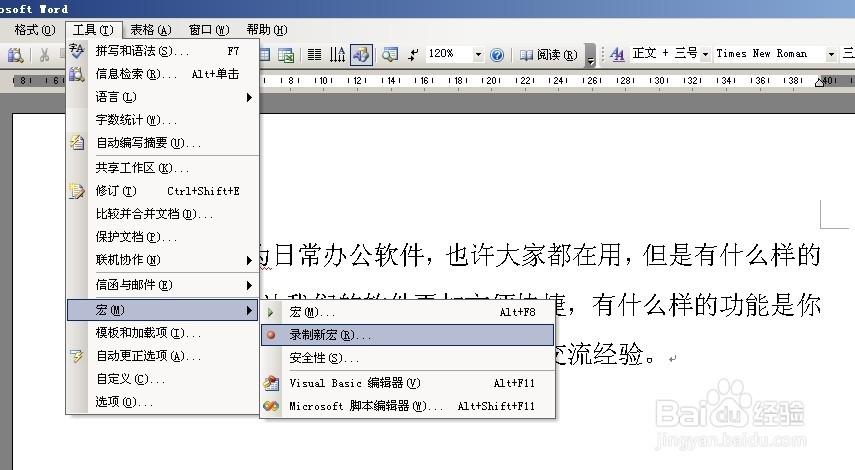Open the 窗口 (Window) menu
This screenshot has width=855, height=470.
[209, 29]
